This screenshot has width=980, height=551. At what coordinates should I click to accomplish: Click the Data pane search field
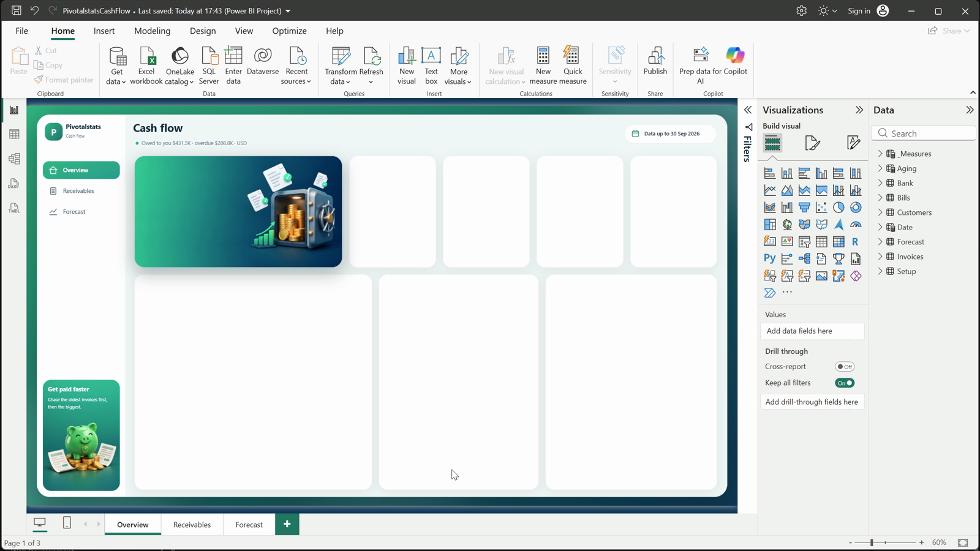[924, 133]
